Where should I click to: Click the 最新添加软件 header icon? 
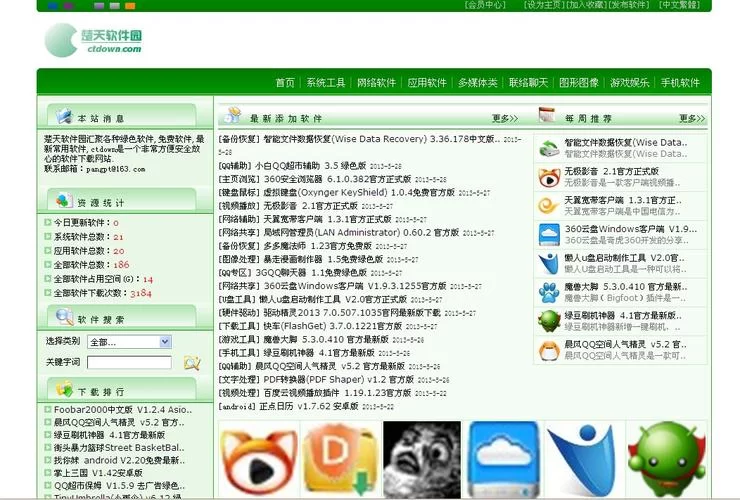tap(233, 115)
